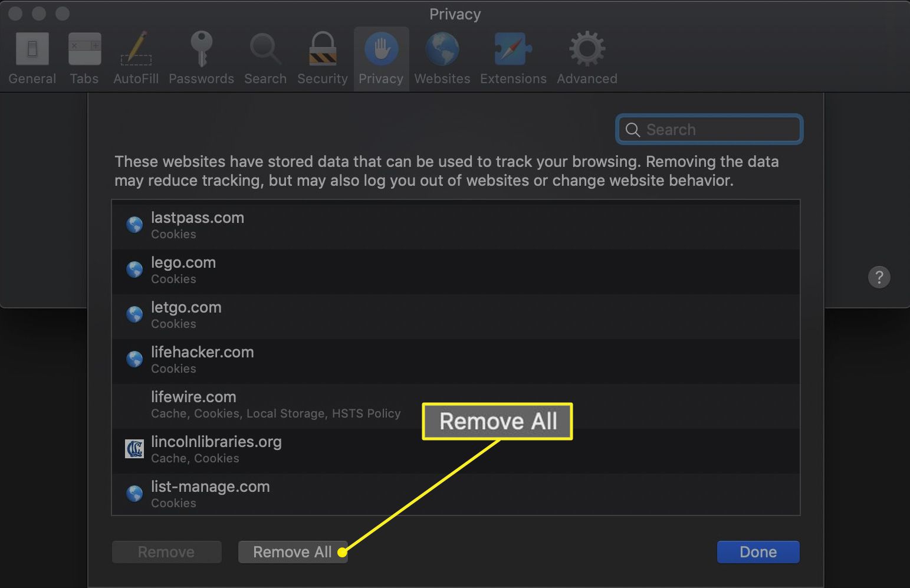Viewport: 910px width, 588px height.
Task: Click the globe icon beside list-manage.com
Action: (134, 494)
